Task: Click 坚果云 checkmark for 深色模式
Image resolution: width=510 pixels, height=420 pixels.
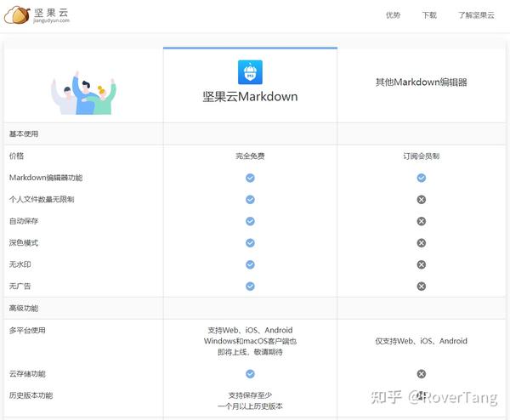Action: coord(250,243)
